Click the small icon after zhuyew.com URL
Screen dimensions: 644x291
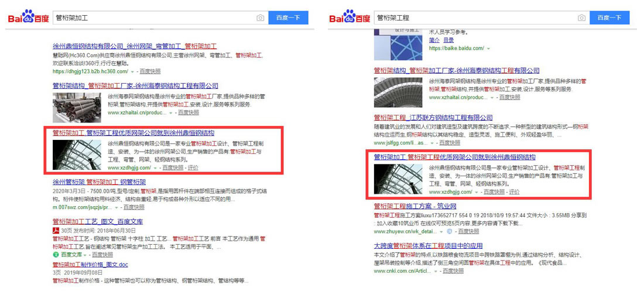(x=449, y=231)
